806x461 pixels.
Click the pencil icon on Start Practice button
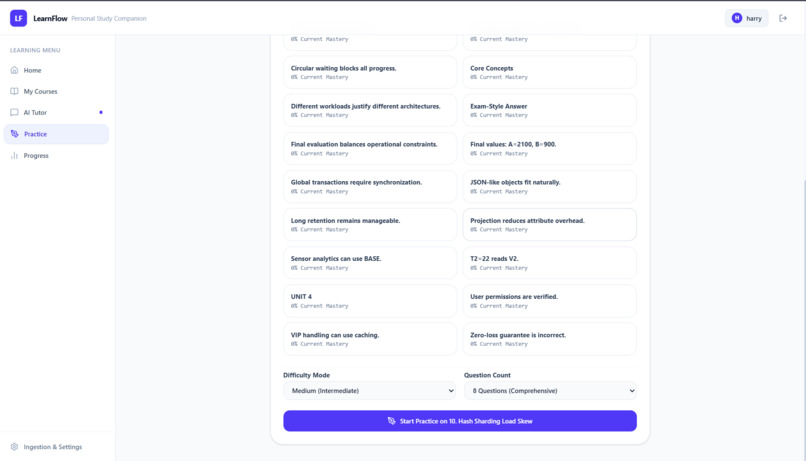point(392,421)
